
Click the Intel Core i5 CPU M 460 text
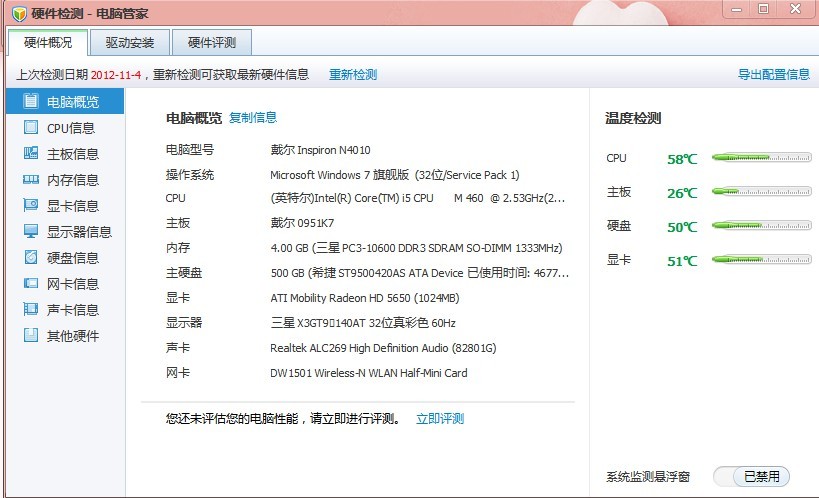417,198
